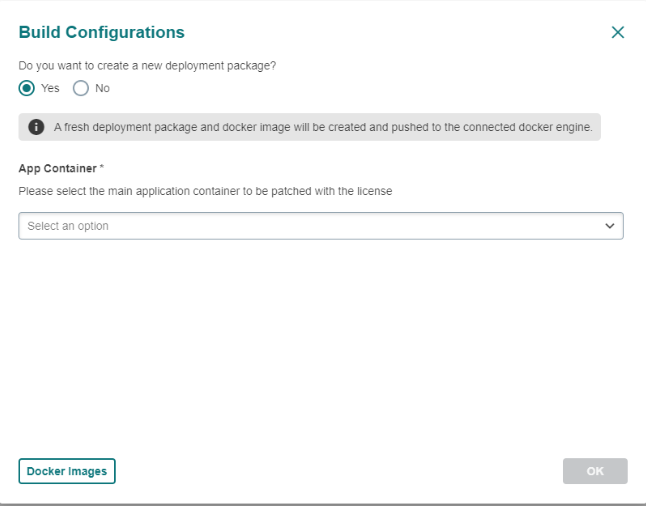Open Docker Images
Screen dimensions: 646x506
pyautogui.click(x=67, y=471)
